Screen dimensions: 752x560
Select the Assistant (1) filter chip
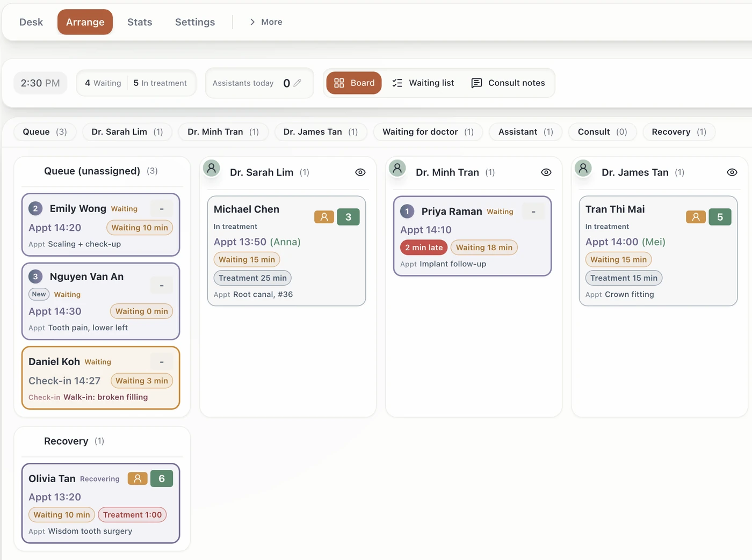pyautogui.click(x=525, y=132)
